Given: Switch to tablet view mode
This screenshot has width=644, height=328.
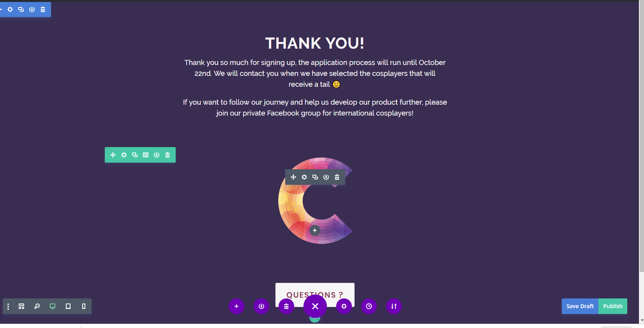Looking at the screenshot, I should click(x=68, y=306).
